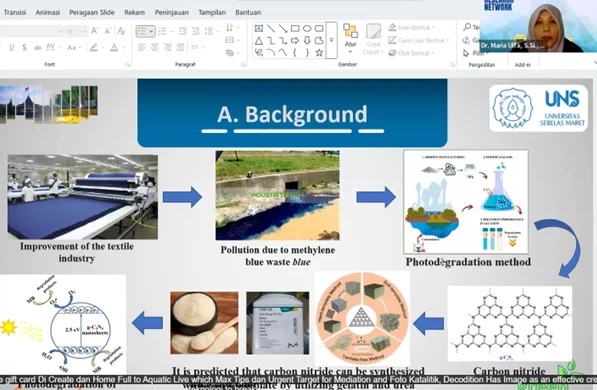
Task: Open the Rekam tab
Action: tap(134, 12)
